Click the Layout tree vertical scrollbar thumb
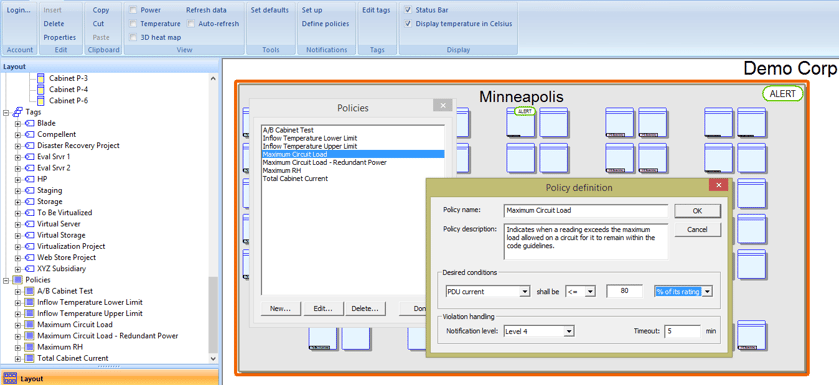The width and height of the screenshot is (839, 385). coord(213,315)
